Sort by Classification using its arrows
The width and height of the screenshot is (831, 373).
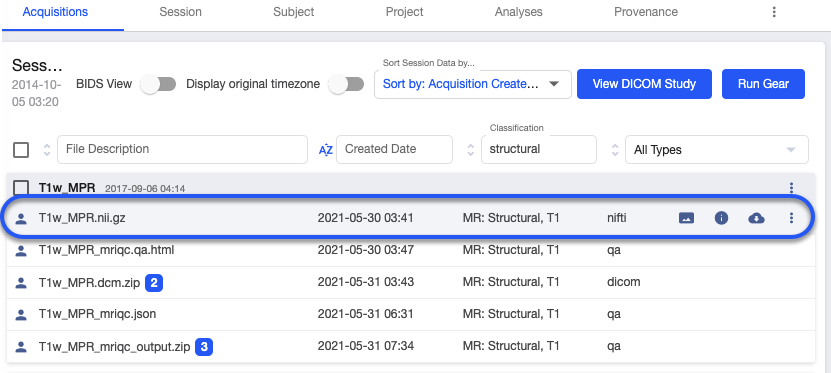(470, 150)
